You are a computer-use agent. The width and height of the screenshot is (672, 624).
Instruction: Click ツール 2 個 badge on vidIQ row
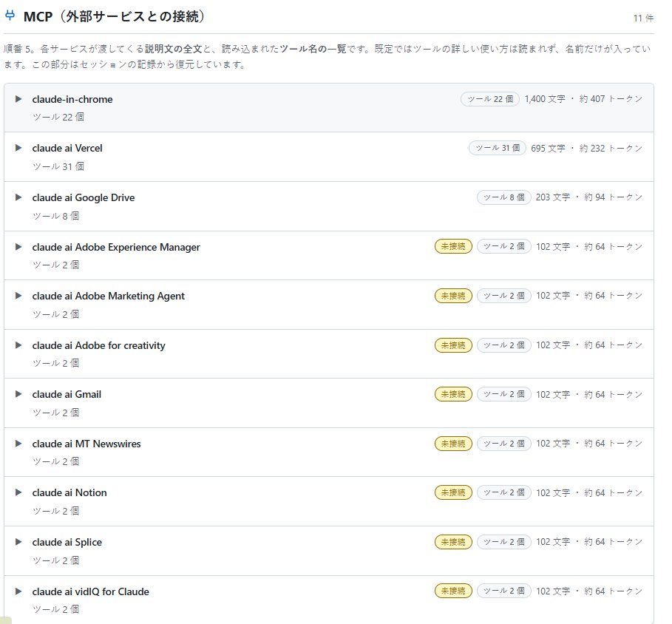[503, 591]
